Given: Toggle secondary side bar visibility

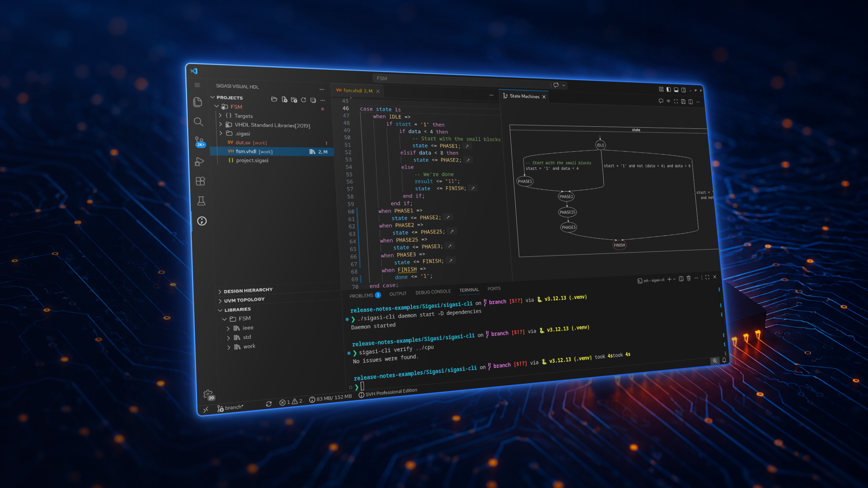Looking at the screenshot, I should click(x=684, y=90).
